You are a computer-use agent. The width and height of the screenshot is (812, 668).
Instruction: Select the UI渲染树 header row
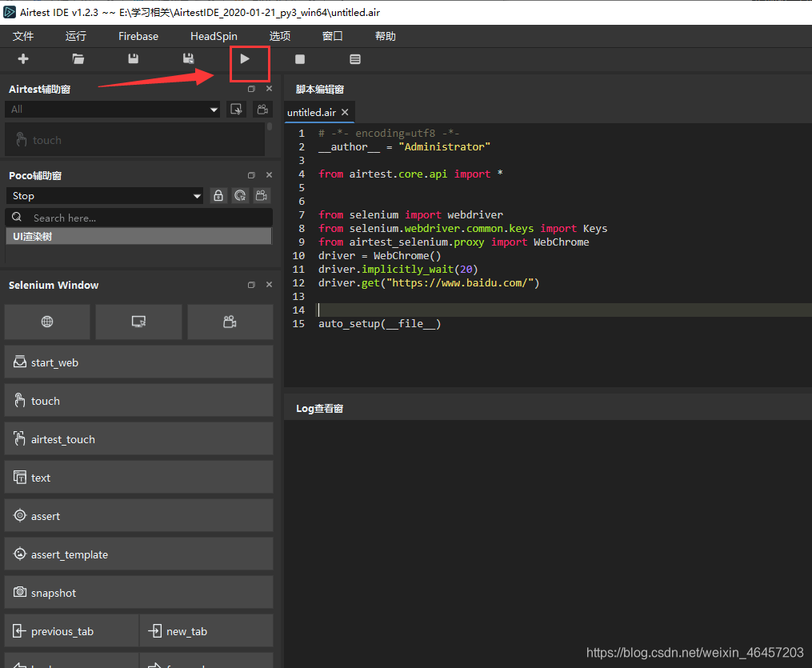coord(138,236)
